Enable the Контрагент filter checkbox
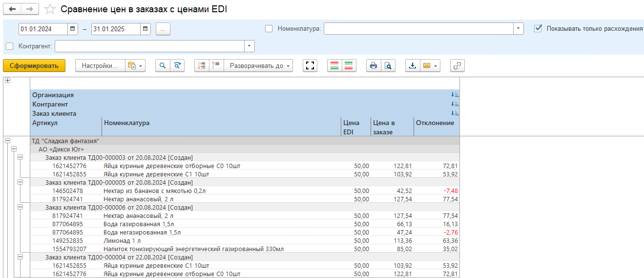The width and height of the screenshot is (644, 278). [x=10, y=46]
